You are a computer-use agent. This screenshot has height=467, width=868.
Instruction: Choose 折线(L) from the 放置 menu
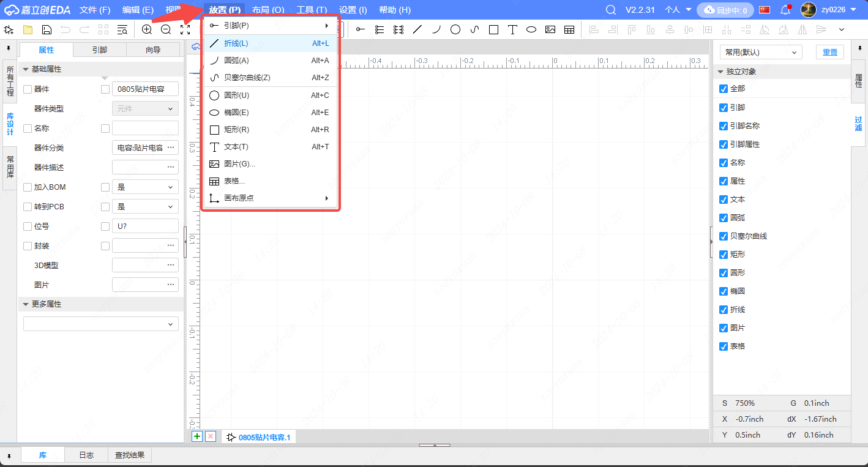tap(270, 43)
